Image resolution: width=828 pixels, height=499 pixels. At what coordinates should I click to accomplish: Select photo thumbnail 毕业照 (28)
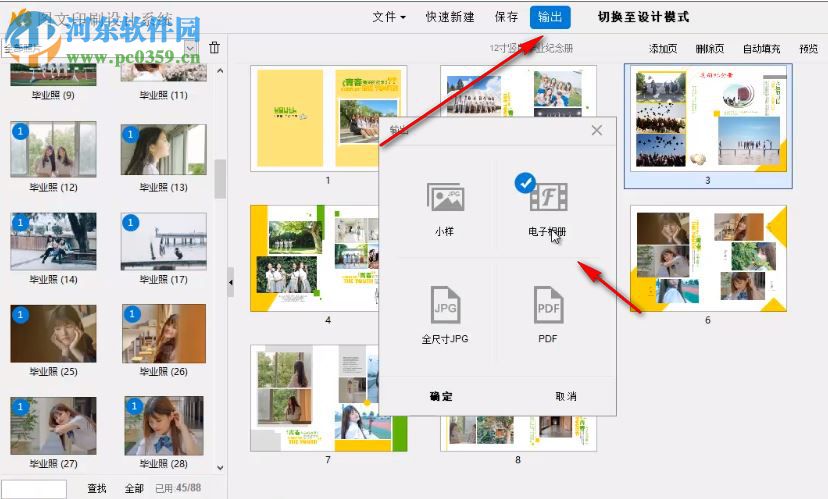(164, 426)
